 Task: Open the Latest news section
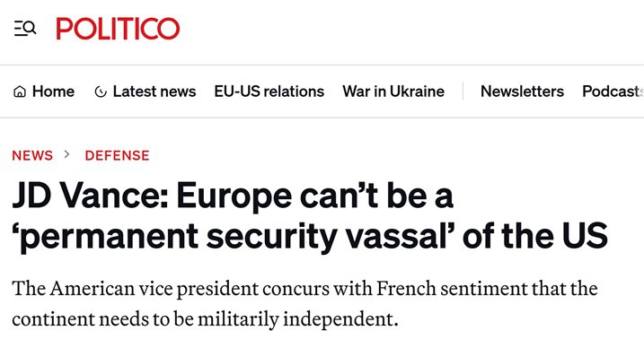pyautogui.click(x=154, y=91)
